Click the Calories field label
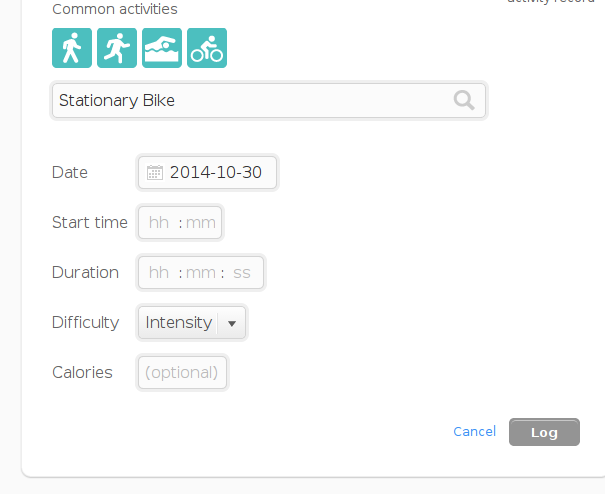This screenshot has height=494, width=605. pyautogui.click(x=82, y=372)
